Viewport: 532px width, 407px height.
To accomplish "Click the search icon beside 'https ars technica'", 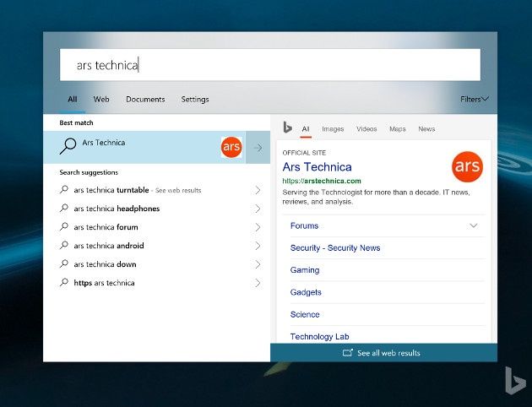I will [x=64, y=283].
